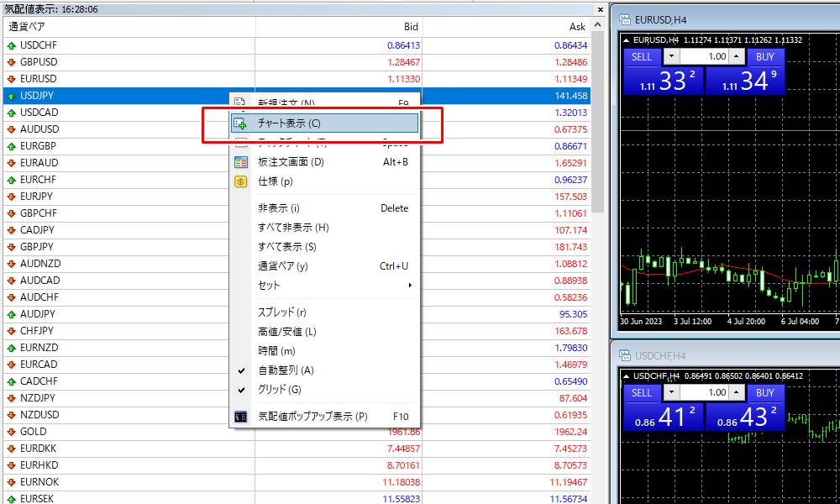Click the chart icon in the USDCHF,H4 title bar

click(x=625, y=354)
